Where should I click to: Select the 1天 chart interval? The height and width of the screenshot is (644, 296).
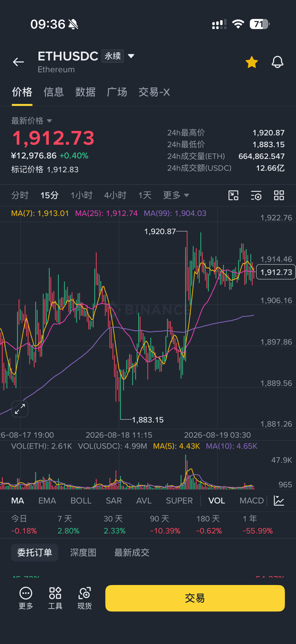pos(145,195)
